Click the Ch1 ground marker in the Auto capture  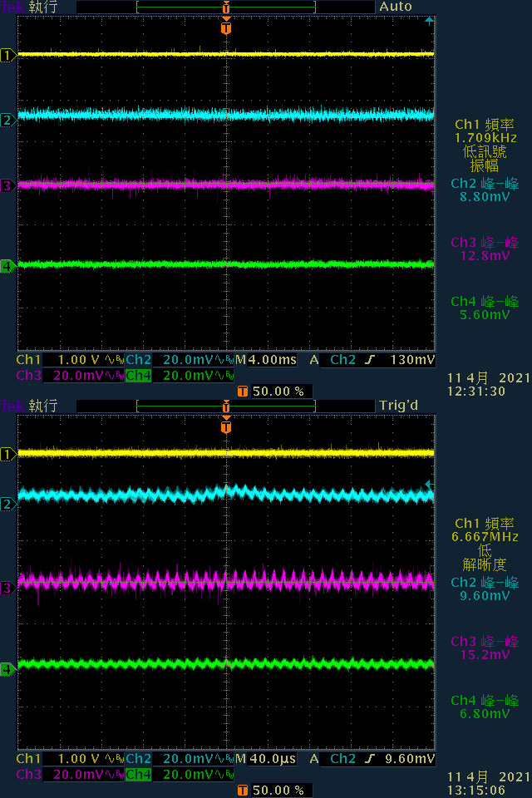[7, 55]
